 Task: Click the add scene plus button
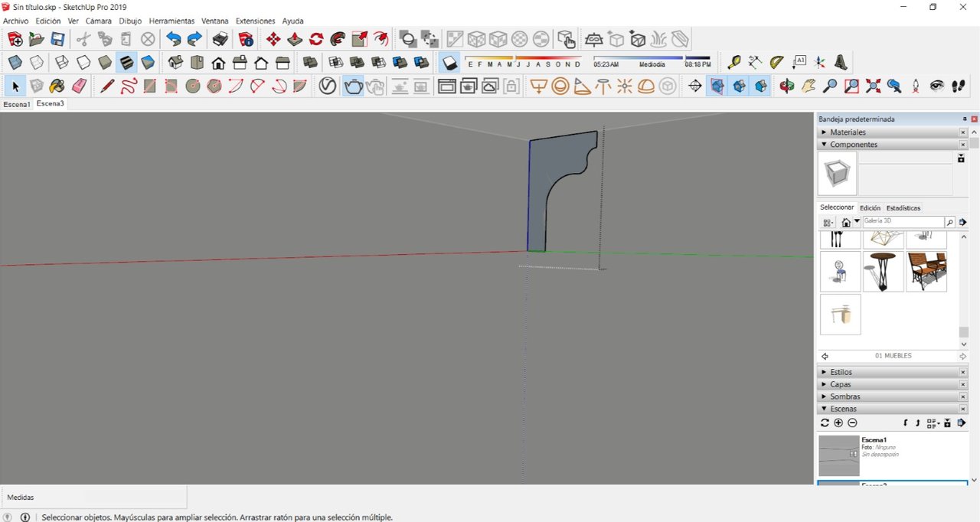coord(838,423)
